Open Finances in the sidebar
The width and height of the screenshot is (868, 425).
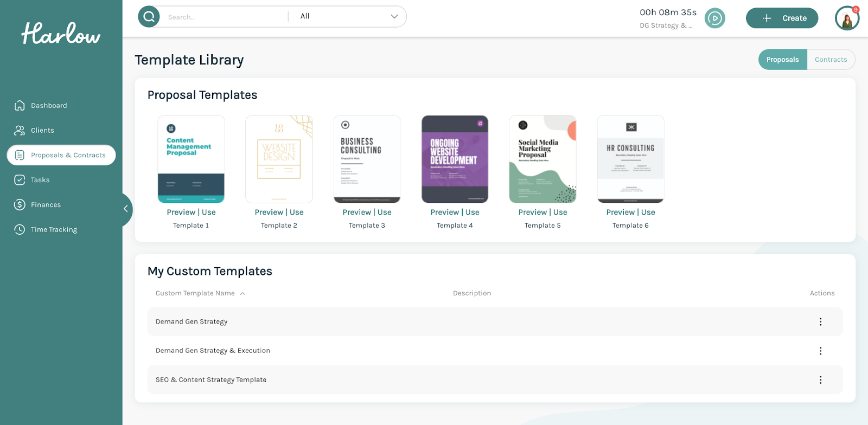click(46, 205)
